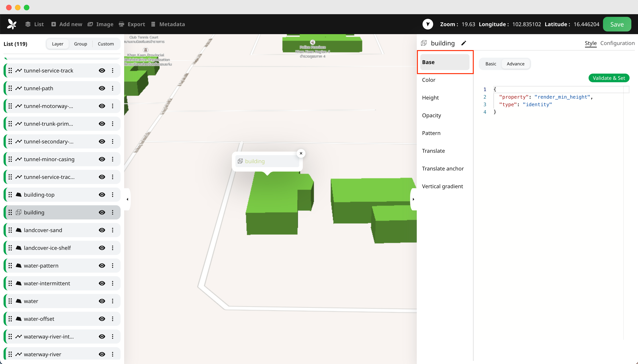Click the drag handle of water-intermittent
Image resolution: width=638 pixels, height=364 pixels.
(10, 284)
